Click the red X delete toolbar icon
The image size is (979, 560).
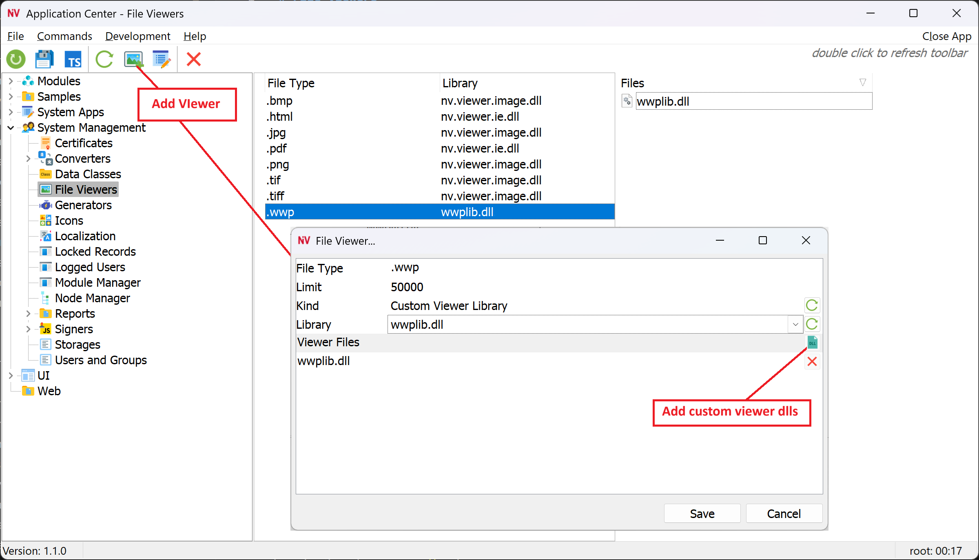[x=193, y=60]
